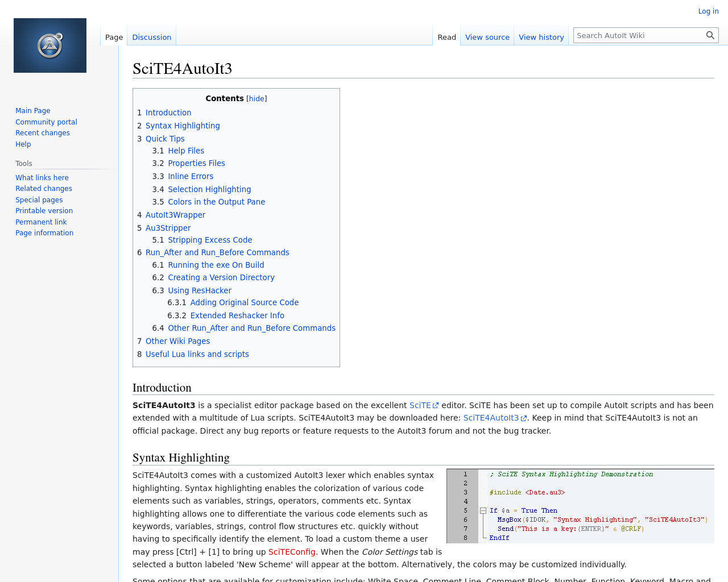This screenshot has height=582, width=728.
Task: Select the Read tab
Action: [x=446, y=37]
